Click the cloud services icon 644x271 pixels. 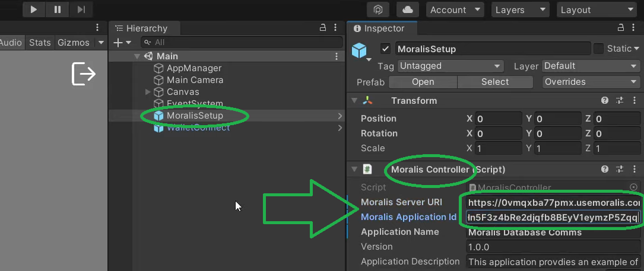coord(408,9)
